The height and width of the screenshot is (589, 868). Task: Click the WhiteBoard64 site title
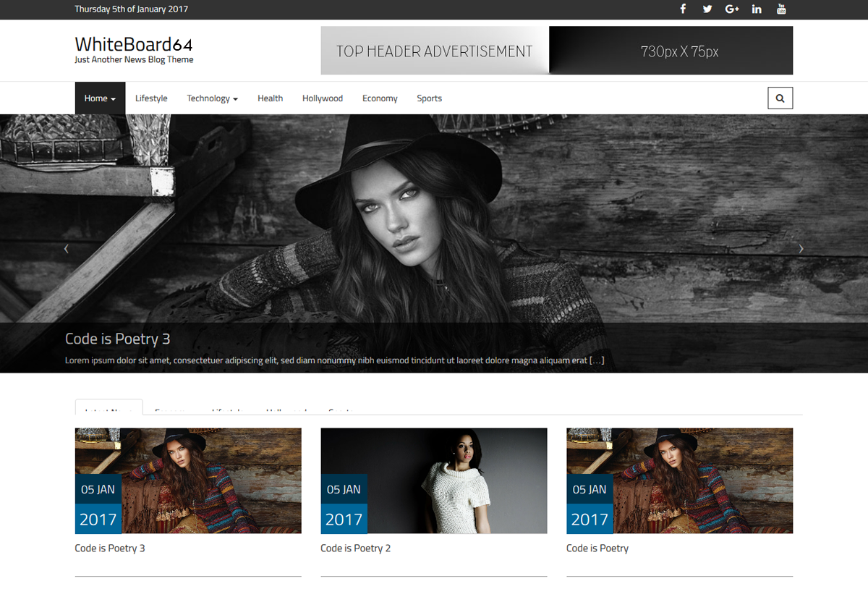[134, 44]
